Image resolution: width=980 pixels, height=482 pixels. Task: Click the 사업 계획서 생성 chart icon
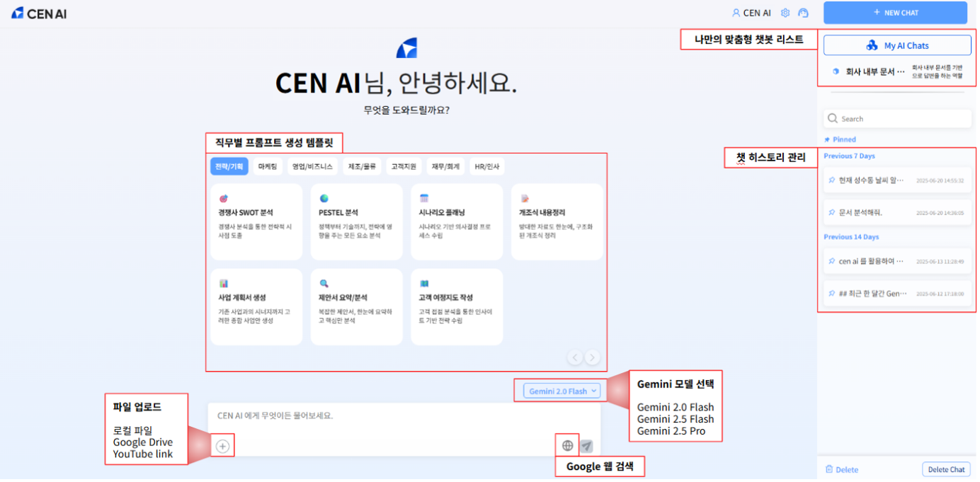223,283
